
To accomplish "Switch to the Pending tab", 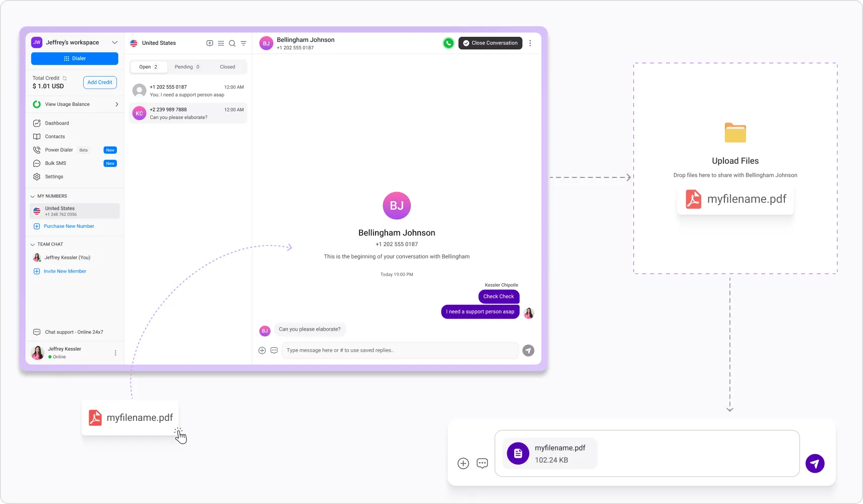I will [187, 67].
